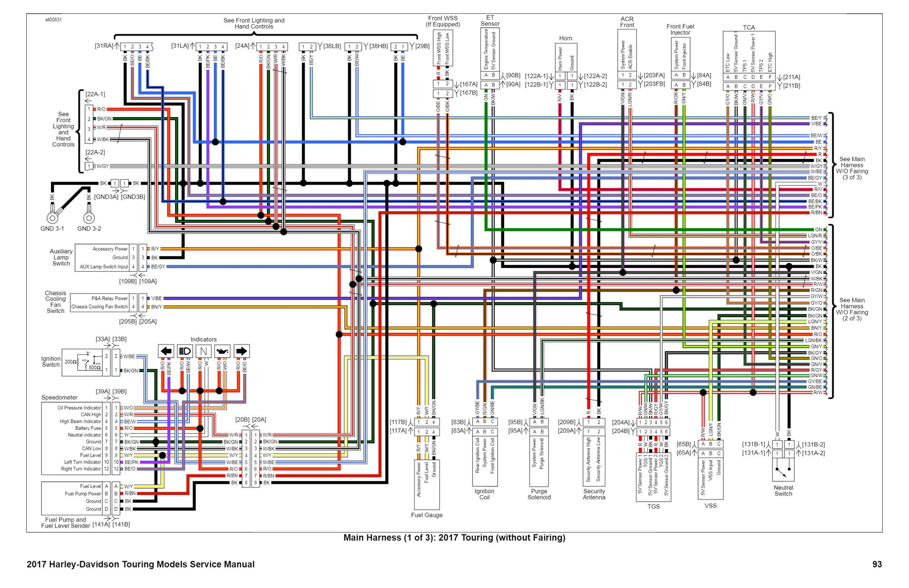Click the Speedometer connector heading
909x588 pixels.
coord(60,397)
